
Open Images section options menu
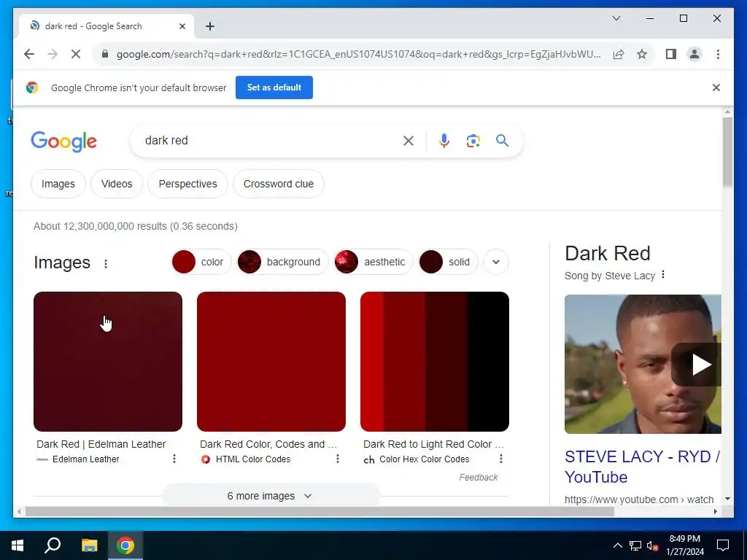click(x=106, y=263)
